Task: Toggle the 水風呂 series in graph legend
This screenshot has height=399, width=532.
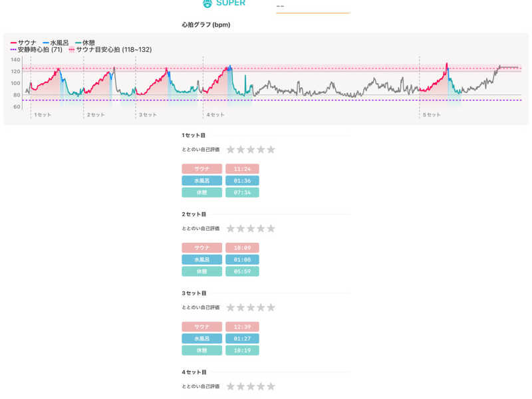Action: (55, 43)
